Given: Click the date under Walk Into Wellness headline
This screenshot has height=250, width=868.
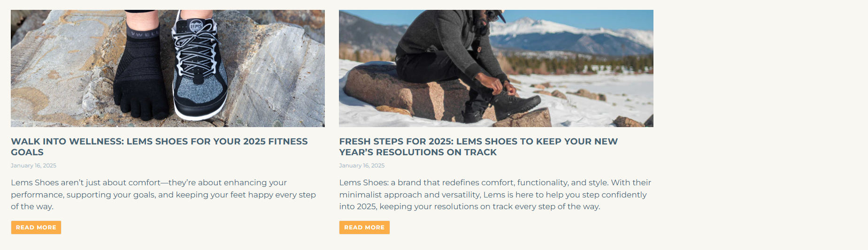Looking at the screenshot, I should click(33, 166).
